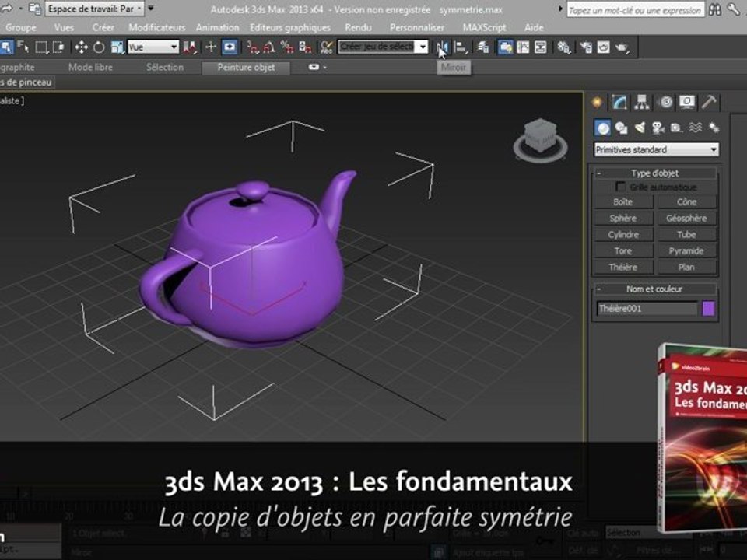
Task: Click the Géosphère primitive button
Action: point(686,218)
